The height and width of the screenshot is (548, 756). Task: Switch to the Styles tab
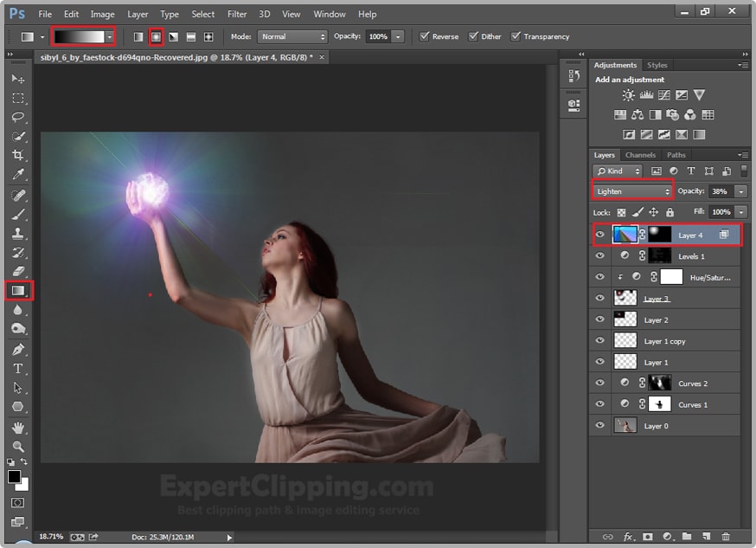click(x=657, y=65)
